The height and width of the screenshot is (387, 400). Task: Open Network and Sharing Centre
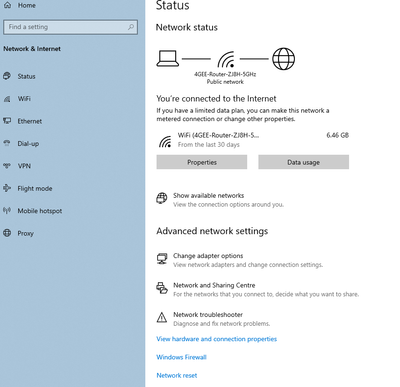pos(214,285)
